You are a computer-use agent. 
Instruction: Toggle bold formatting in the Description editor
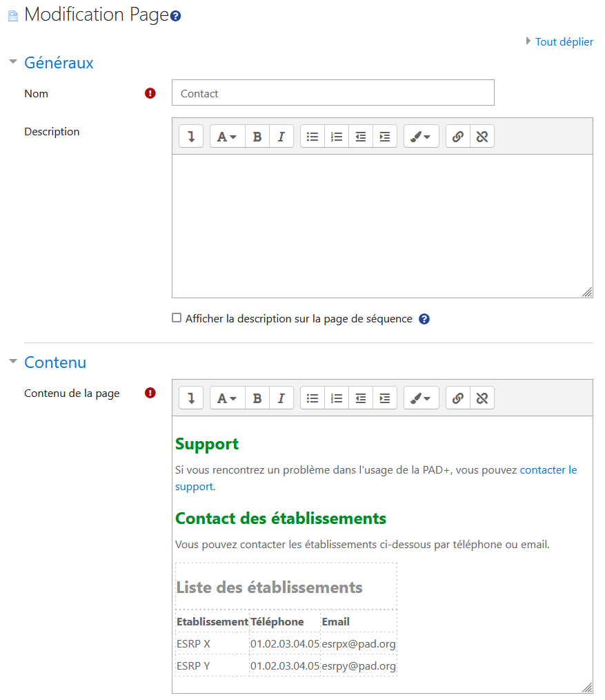(x=257, y=136)
